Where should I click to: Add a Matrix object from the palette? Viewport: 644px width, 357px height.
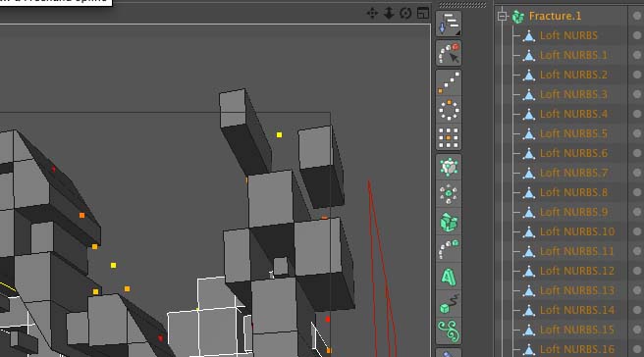[x=449, y=194]
